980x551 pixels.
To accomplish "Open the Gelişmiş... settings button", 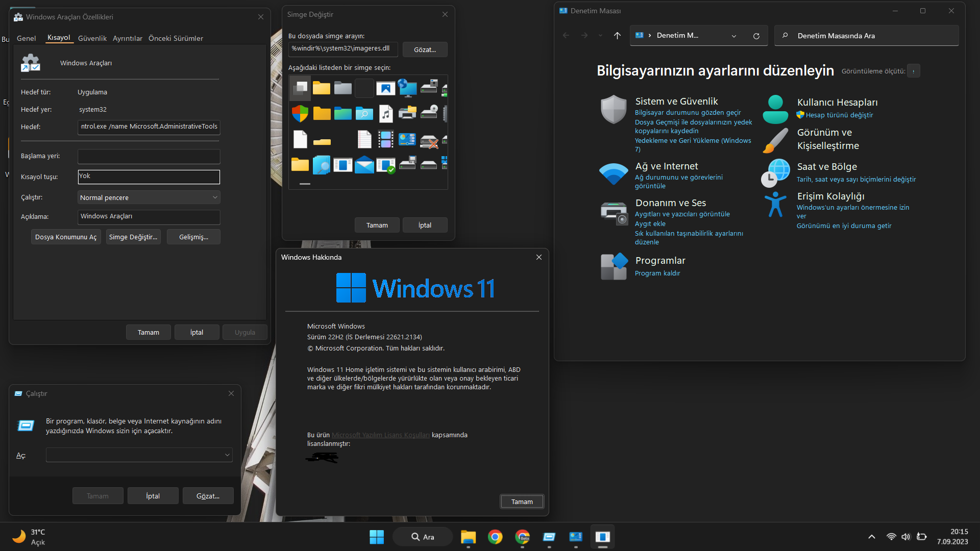I will click(194, 237).
